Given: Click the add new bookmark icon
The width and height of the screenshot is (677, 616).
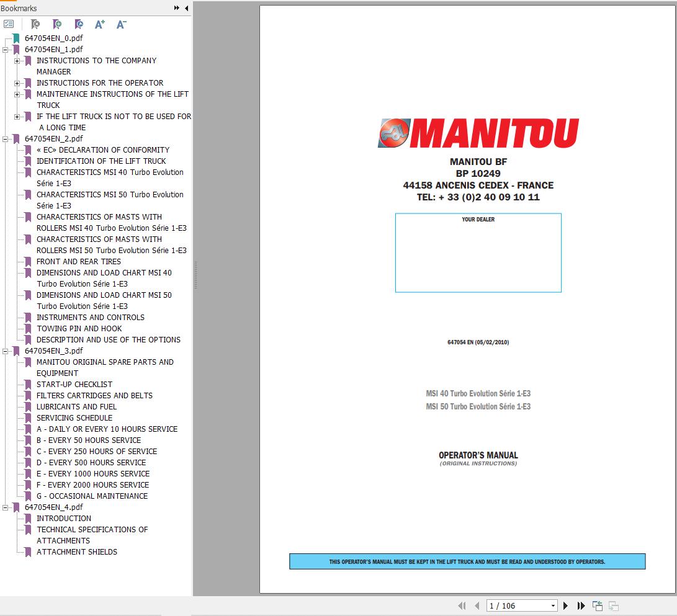Looking at the screenshot, I should (56, 24).
